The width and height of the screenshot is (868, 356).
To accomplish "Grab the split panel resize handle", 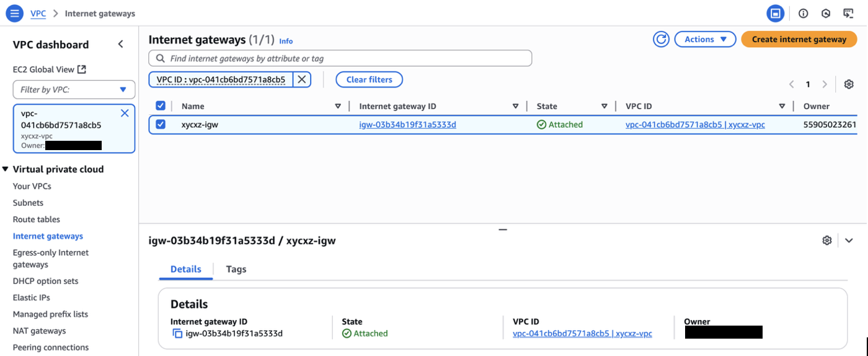I will coord(503,229).
